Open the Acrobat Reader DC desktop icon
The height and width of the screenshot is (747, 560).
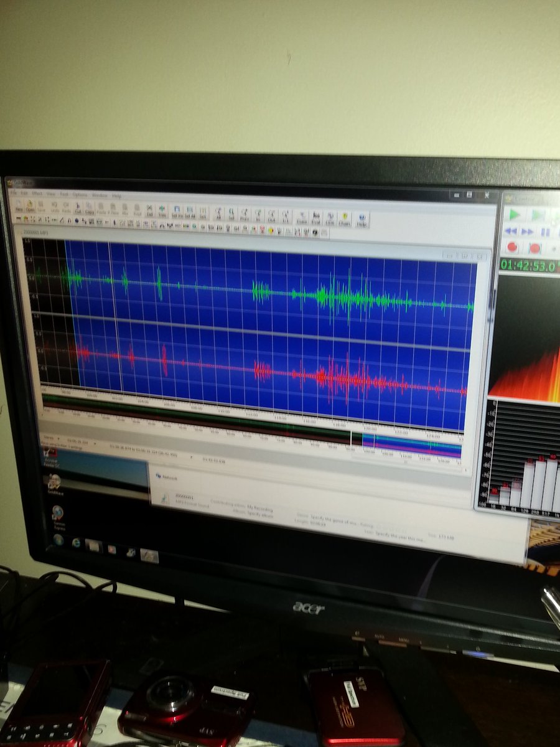pyautogui.click(x=50, y=458)
